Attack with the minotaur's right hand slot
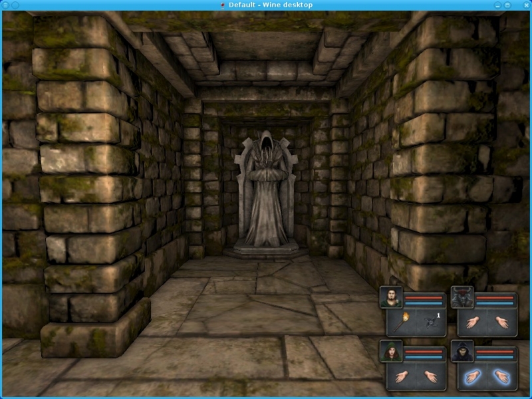The height and width of the screenshot is (399, 532). click(x=501, y=323)
